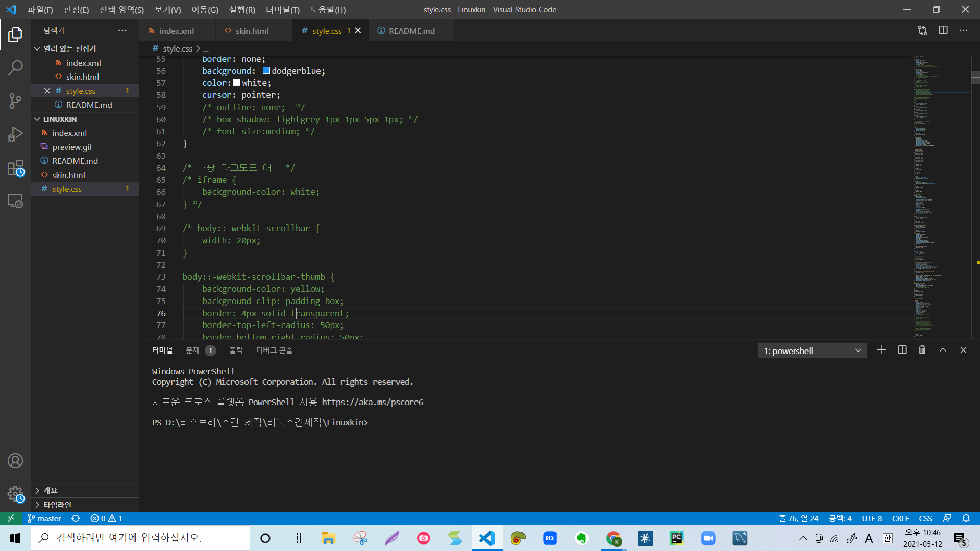Open the Run and Debug view

coord(15,134)
